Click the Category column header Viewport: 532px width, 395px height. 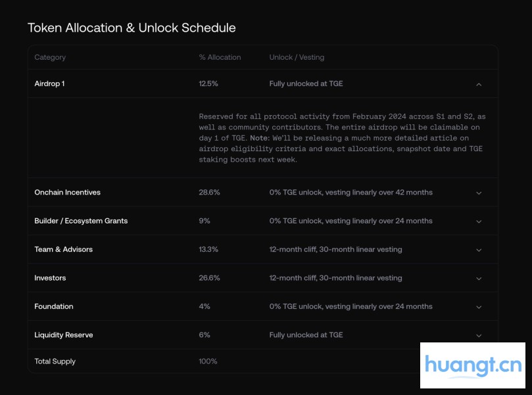(x=50, y=57)
